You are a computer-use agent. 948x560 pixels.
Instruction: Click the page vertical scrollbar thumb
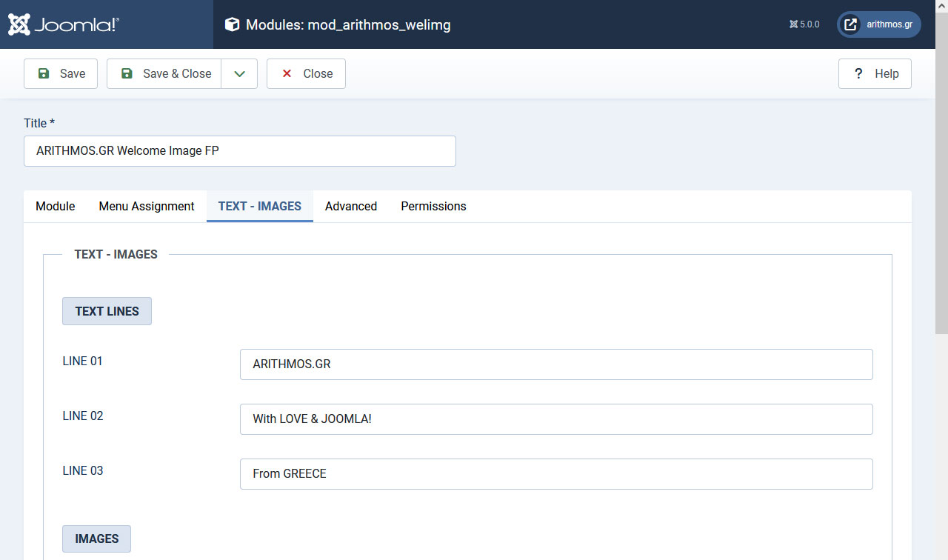[941, 173]
